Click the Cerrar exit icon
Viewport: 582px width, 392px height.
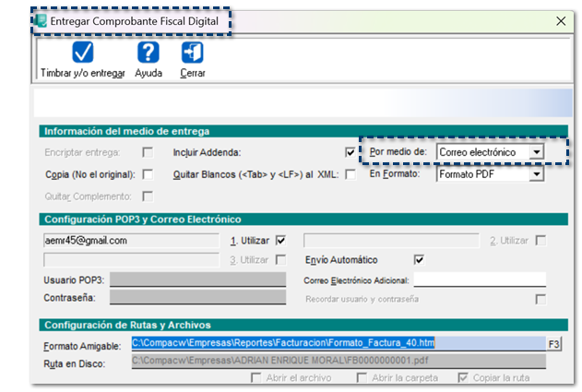(x=193, y=52)
